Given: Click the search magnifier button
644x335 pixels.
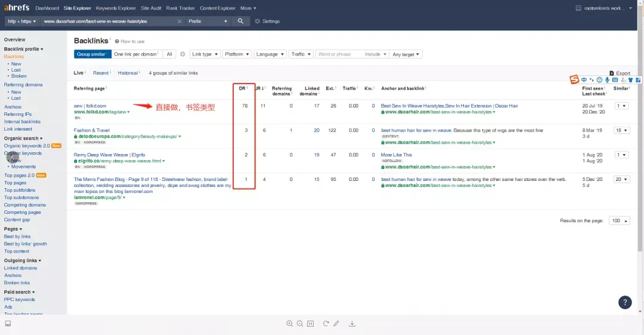Looking at the screenshot, I should click(240, 21).
